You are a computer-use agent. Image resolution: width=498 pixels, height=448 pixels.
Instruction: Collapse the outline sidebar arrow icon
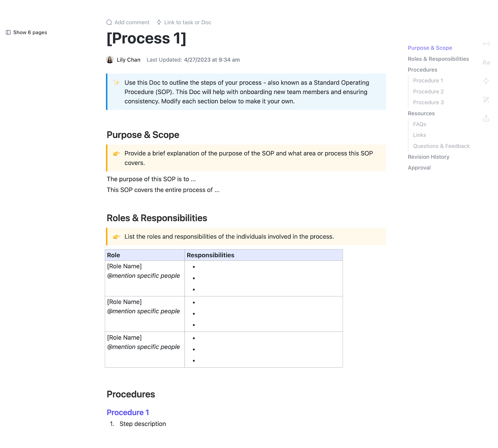coord(486,44)
